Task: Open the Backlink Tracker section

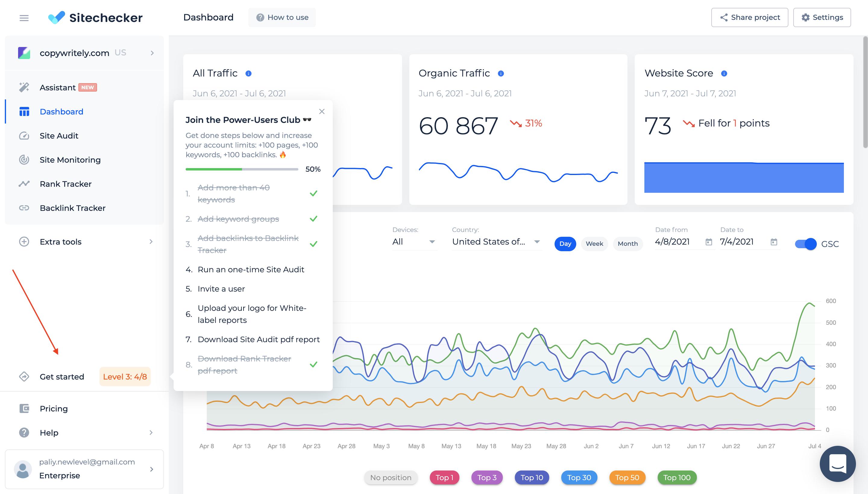Action: (x=84, y=208)
